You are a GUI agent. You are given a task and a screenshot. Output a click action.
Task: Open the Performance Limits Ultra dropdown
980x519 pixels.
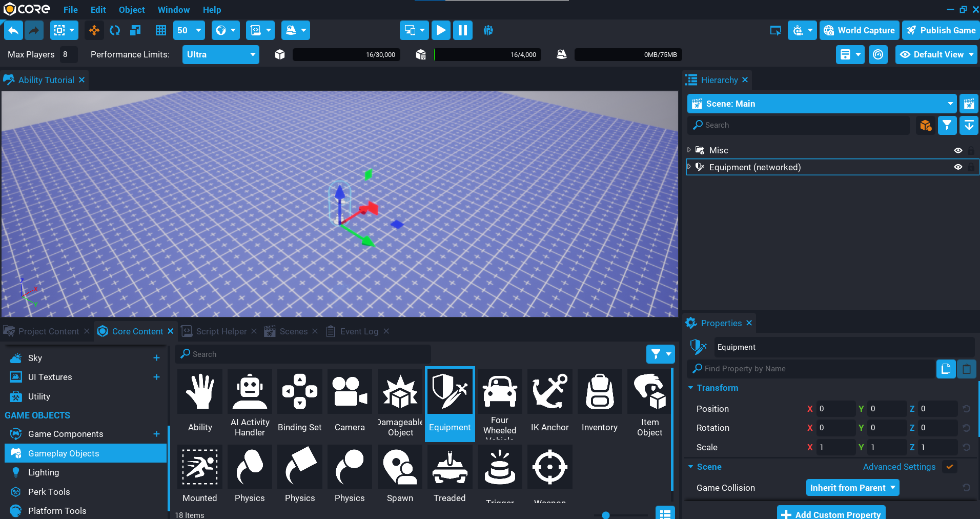[220, 54]
